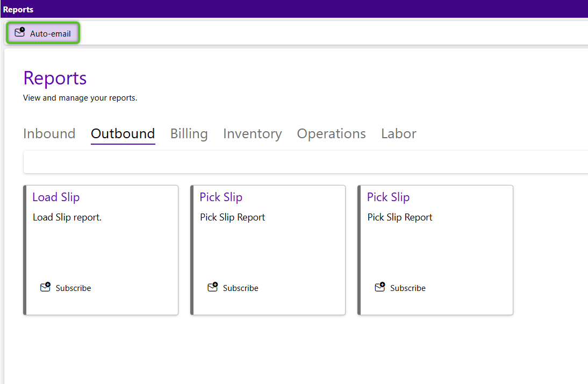Show the Operations reports tab

click(331, 133)
